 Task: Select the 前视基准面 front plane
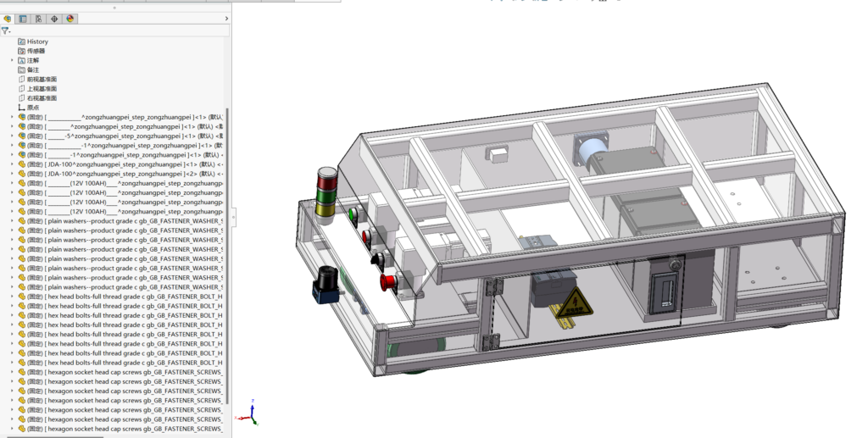pos(42,80)
